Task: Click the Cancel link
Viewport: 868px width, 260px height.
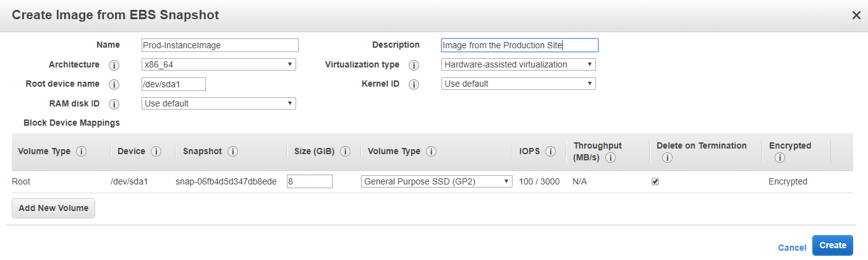Action: (x=792, y=248)
